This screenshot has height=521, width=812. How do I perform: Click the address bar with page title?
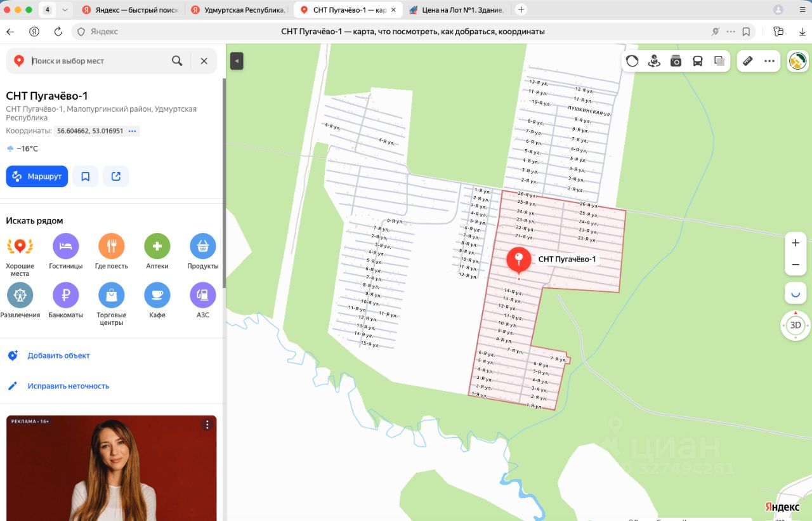pos(412,32)
